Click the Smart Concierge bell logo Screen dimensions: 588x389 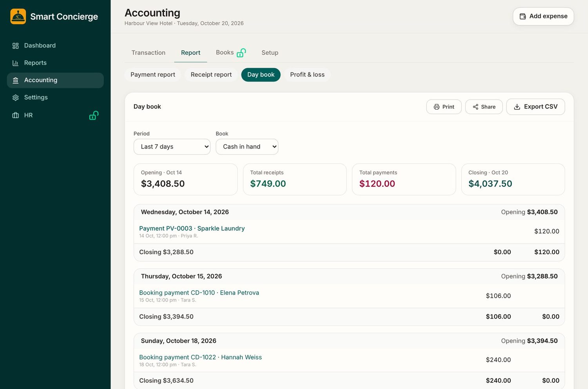click(x=18, y=16)
